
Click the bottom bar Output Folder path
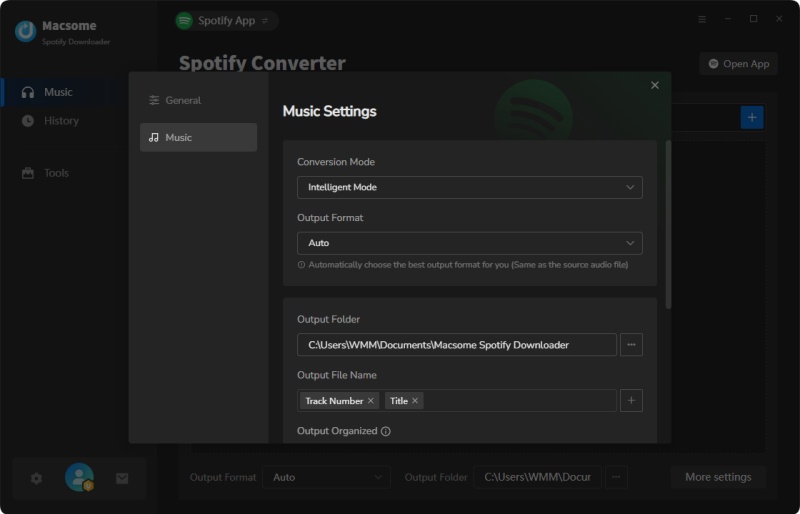[537, 477]
